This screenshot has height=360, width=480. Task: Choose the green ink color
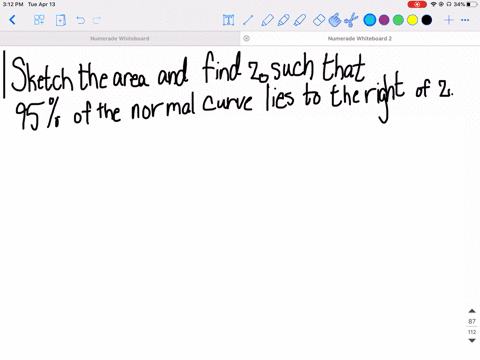pos(398,20)
